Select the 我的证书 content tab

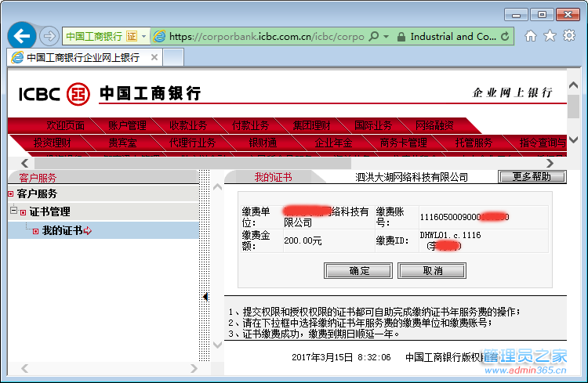273,177
